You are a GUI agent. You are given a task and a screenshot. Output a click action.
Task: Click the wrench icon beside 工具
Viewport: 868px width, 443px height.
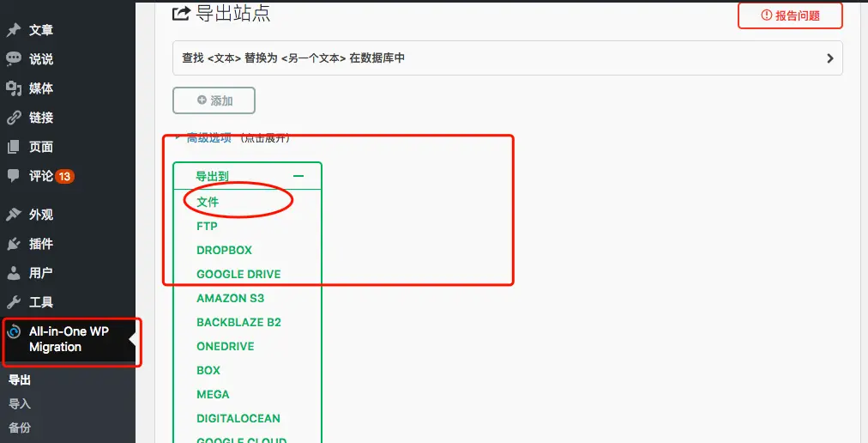(14, 302)
